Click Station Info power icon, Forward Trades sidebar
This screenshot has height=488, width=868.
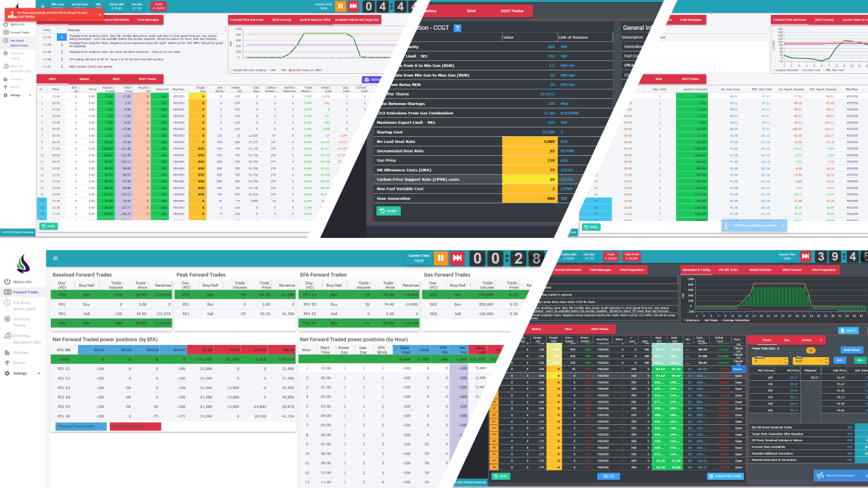coord(7,281)
